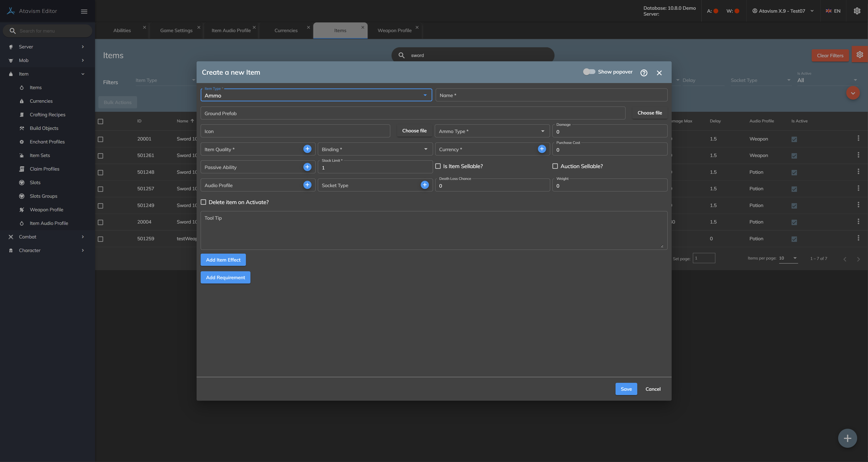
Task: Switch to the Weapon Profile tab
Action: click(394, 31)
